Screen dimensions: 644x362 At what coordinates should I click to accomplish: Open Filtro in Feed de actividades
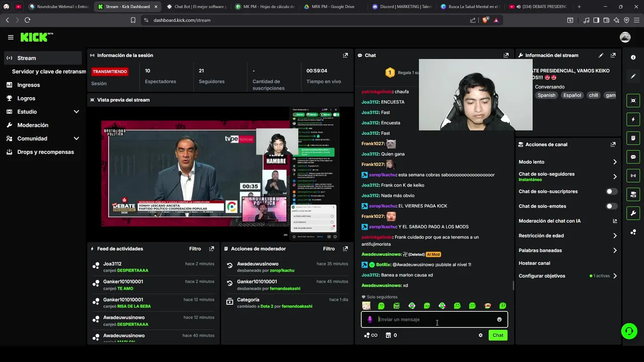[x=195, y=249]
